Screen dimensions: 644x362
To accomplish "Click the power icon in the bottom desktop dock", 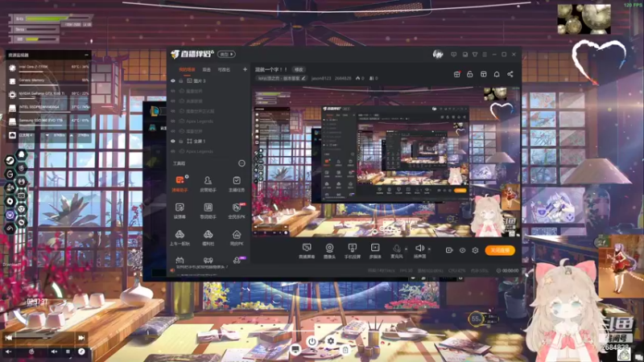I will click(x=312, y=341).
